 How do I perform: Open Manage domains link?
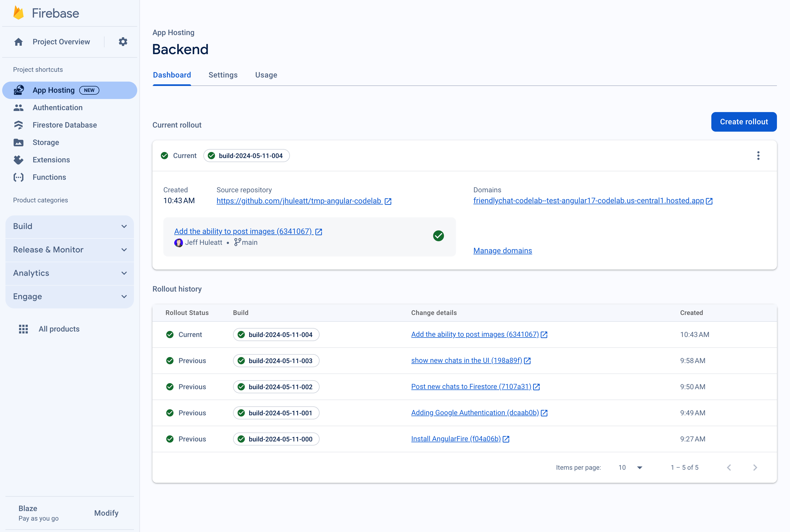pos(503,250)
